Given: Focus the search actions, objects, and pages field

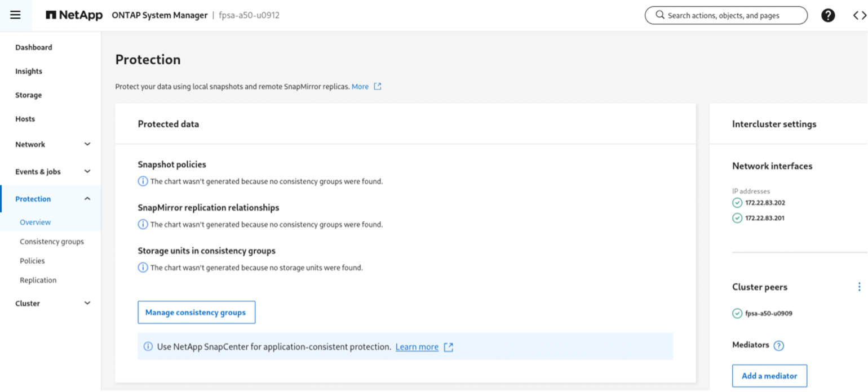Looking at the screenshot, I should tap(726, 16).
